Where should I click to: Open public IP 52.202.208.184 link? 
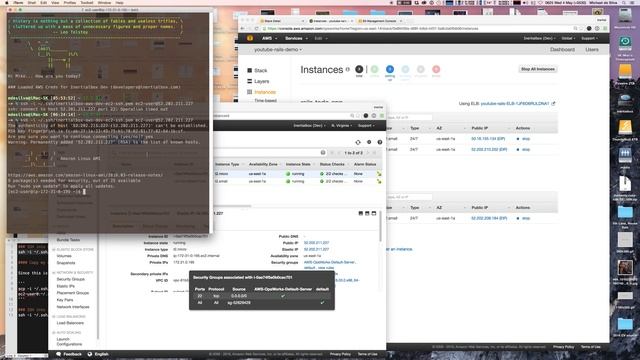pos(489,218)
